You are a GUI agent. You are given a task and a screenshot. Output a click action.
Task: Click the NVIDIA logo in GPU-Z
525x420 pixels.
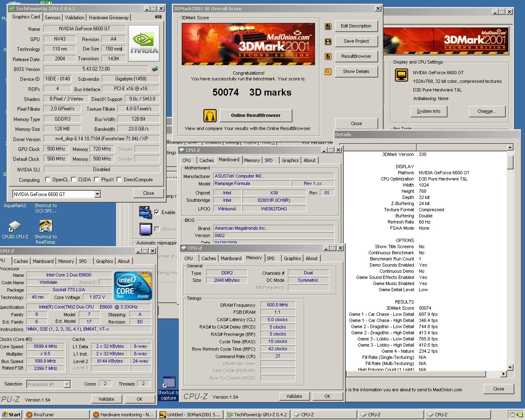pyautogui.click(x=144, y=43)
